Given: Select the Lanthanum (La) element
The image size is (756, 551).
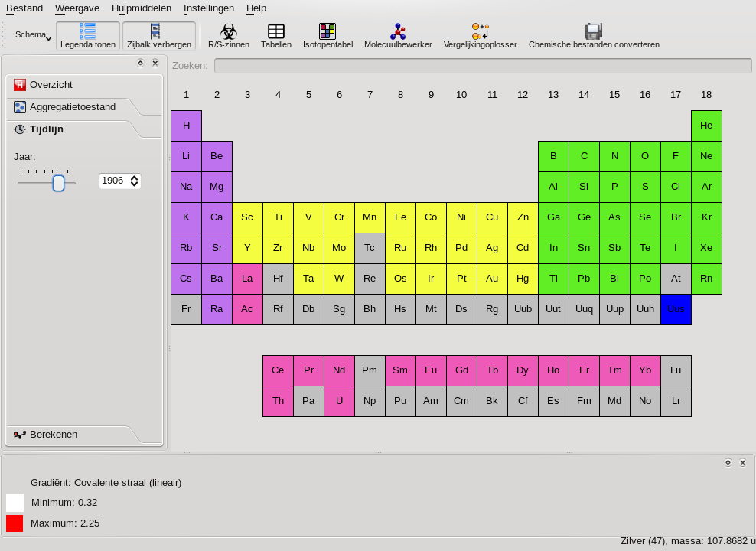Looking at the screenshot, I should click(247, 279).
